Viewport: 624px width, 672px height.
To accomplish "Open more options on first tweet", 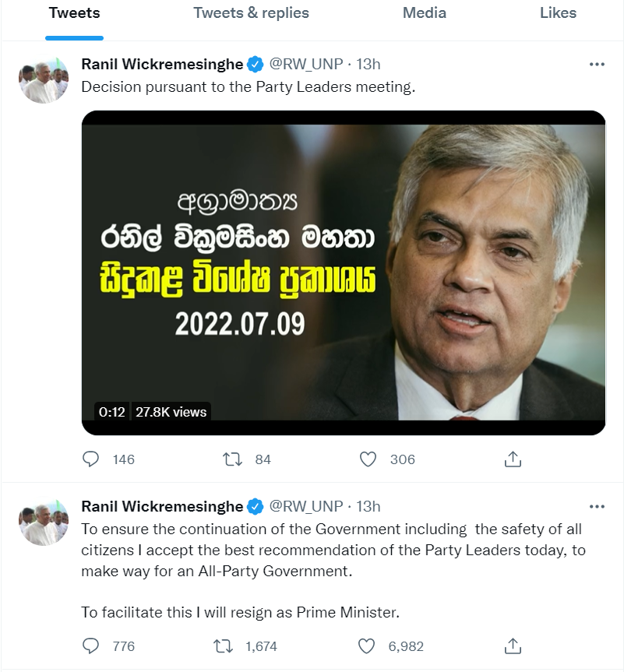I will click(x=597, y=65).
